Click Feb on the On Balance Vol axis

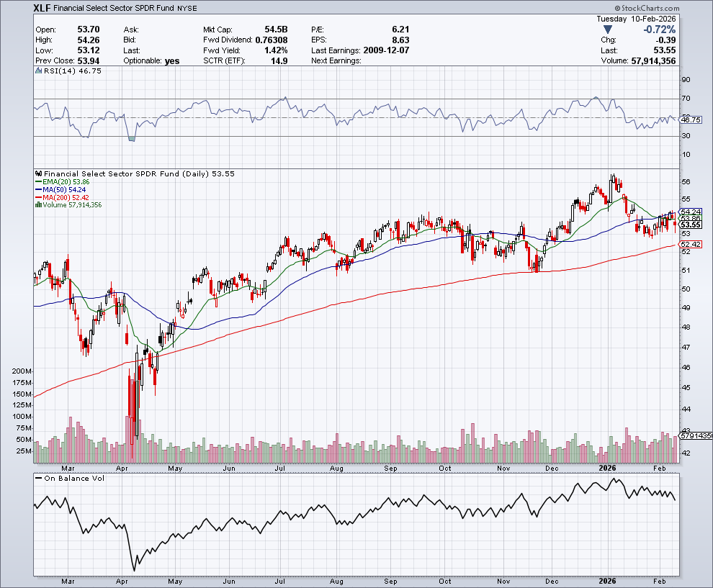(x=659, y=582)
